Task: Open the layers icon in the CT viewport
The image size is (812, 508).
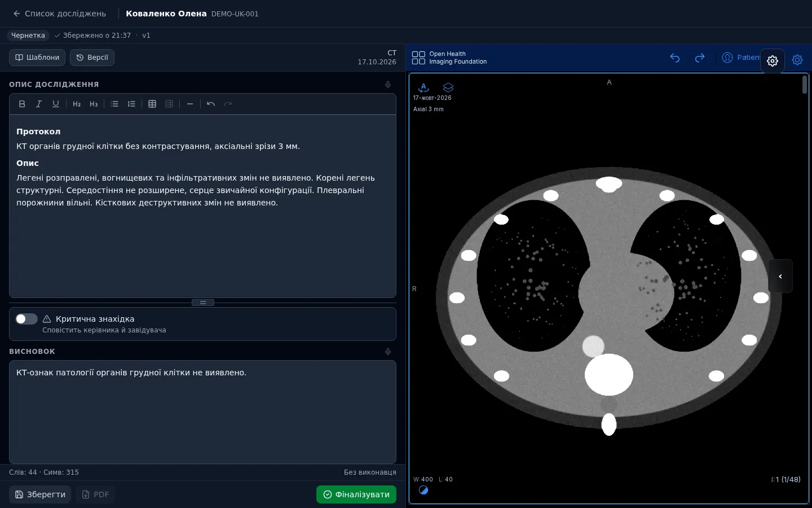Action: pyautogui.click(x=448, y=87)
